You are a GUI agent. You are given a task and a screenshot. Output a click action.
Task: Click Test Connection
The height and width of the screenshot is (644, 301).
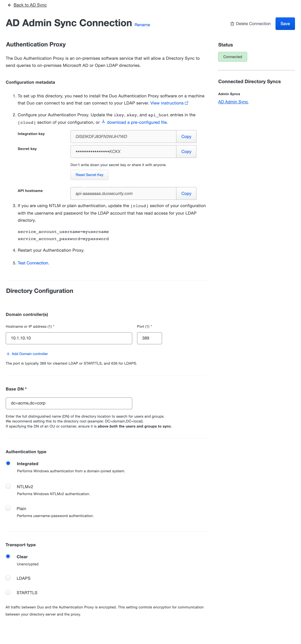tap(33, 263)
